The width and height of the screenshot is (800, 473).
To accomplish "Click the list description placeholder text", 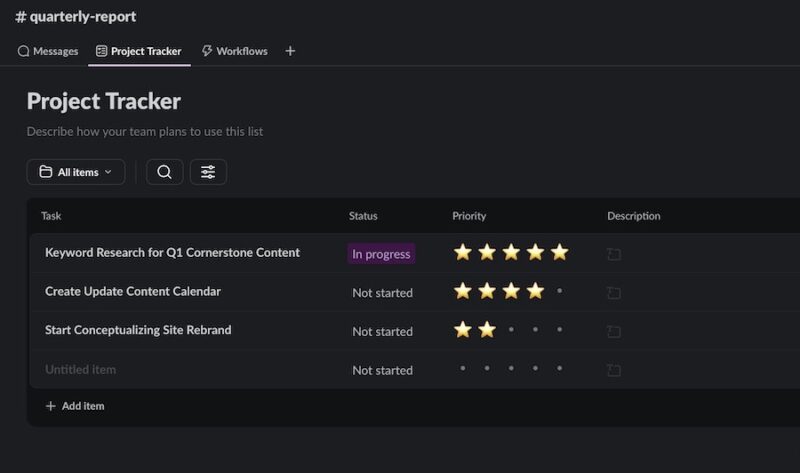I will pos(144,131).
